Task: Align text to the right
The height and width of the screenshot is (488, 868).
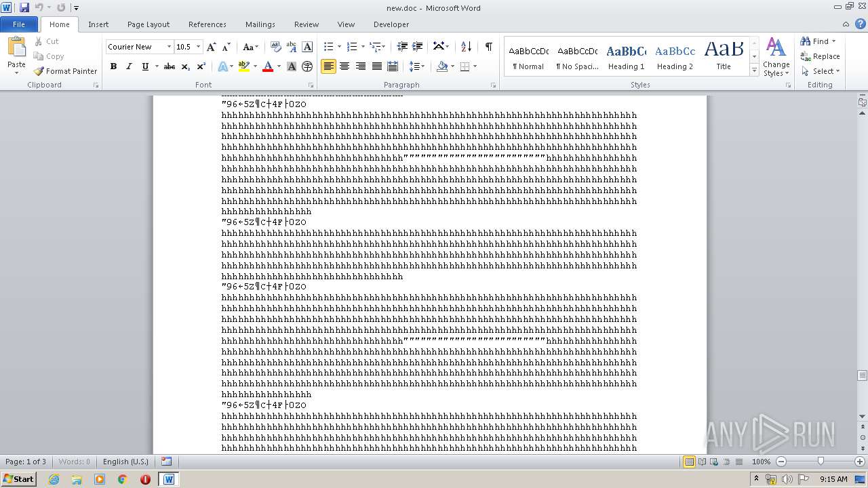Action: coord(361,66)
